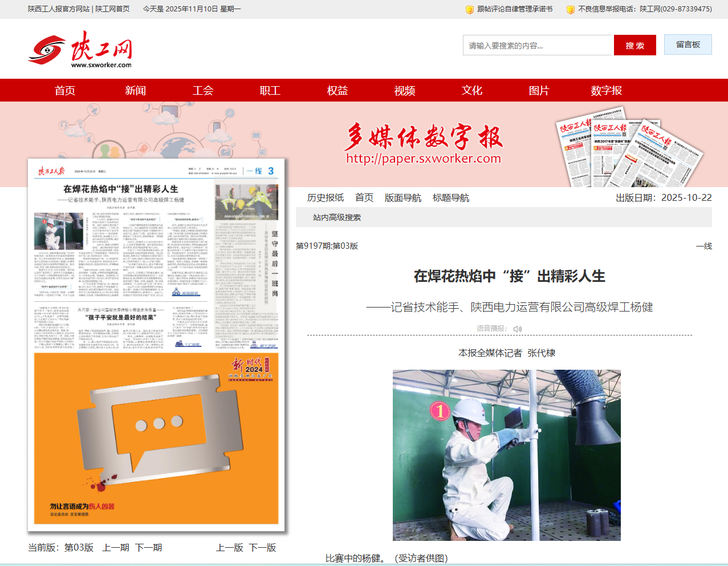Viewport: 728px width, 566px height.
Task: Open 版面导航 page navigation
Action: 402,198
